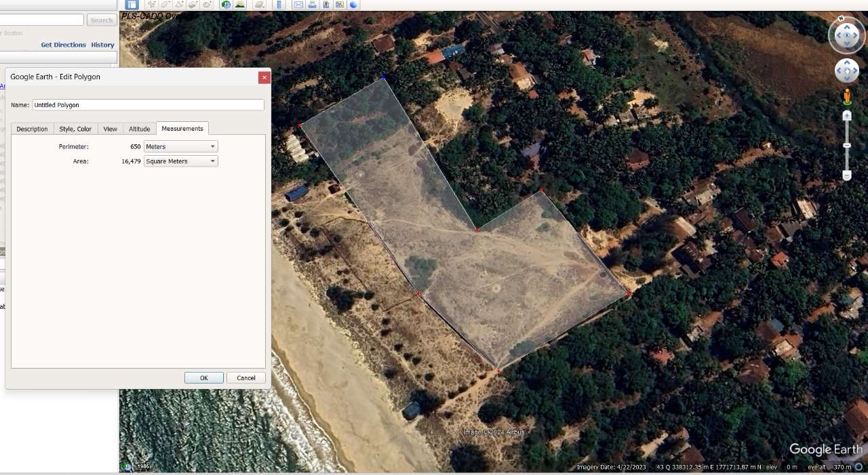Click the N north indicator on compass
Screen dimensions: 868x475
(x=841, y=19)
